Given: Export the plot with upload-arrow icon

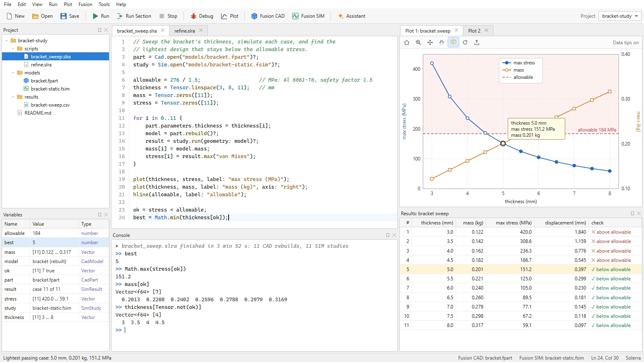Looking at the screenshot, I should [477, 43].
